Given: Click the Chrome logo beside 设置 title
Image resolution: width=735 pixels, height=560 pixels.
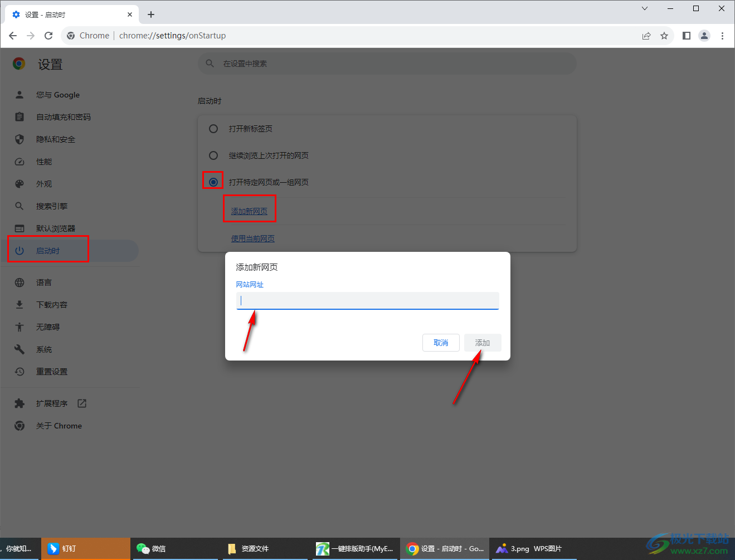Looking at the screenshot, I should 19,64.
